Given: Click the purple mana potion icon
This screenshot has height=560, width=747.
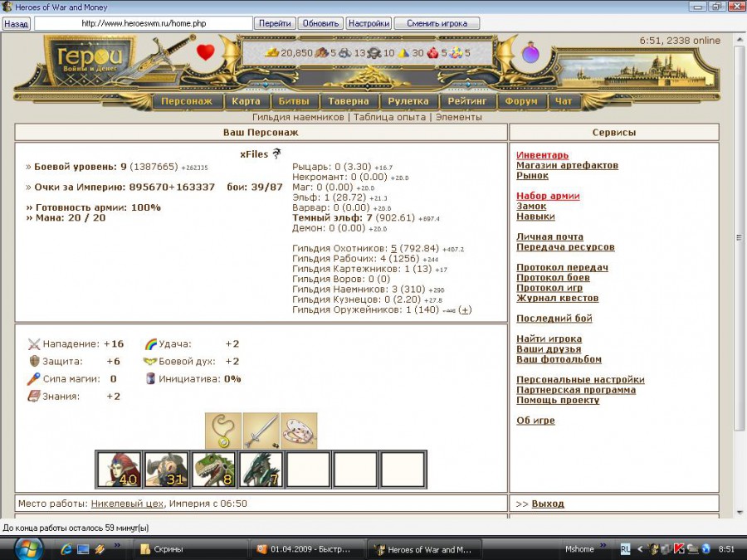Looking at the screenshot, I should pos(530,54).
